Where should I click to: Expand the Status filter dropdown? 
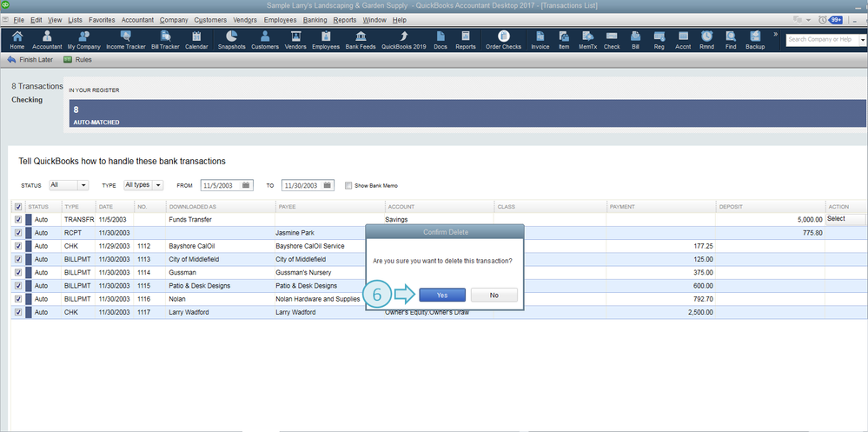coord(69,185)
